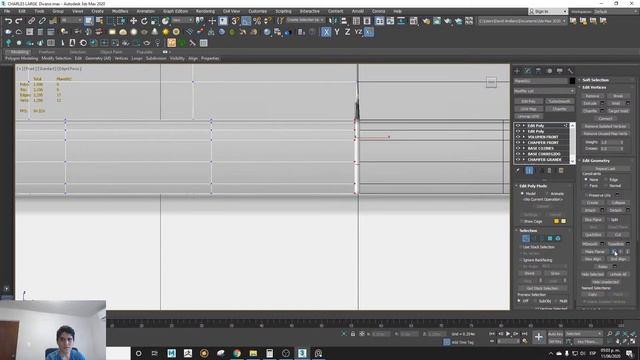Toggle the 3D Snaps icon
The width and height of the screenshot is (640, 360).
pyautogui.click(x=235, y=20)
